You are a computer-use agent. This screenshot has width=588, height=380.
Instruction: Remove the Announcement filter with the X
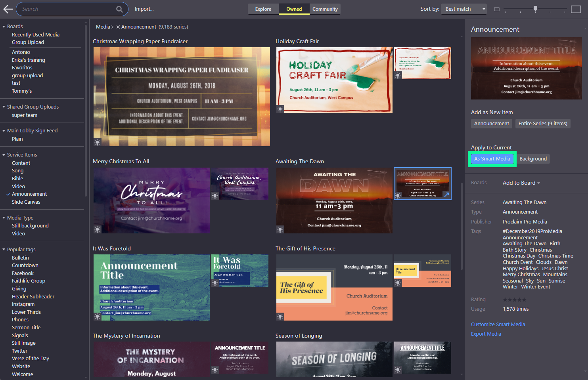(118, 27)
